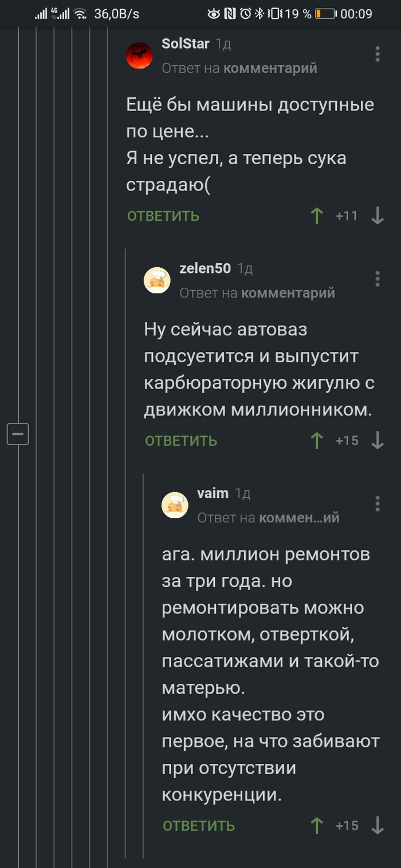The height and width of the screenshot is (868, 401).
Task: Open the three-dot menu on zelen50's comment
Action: [x=377, y=279]
